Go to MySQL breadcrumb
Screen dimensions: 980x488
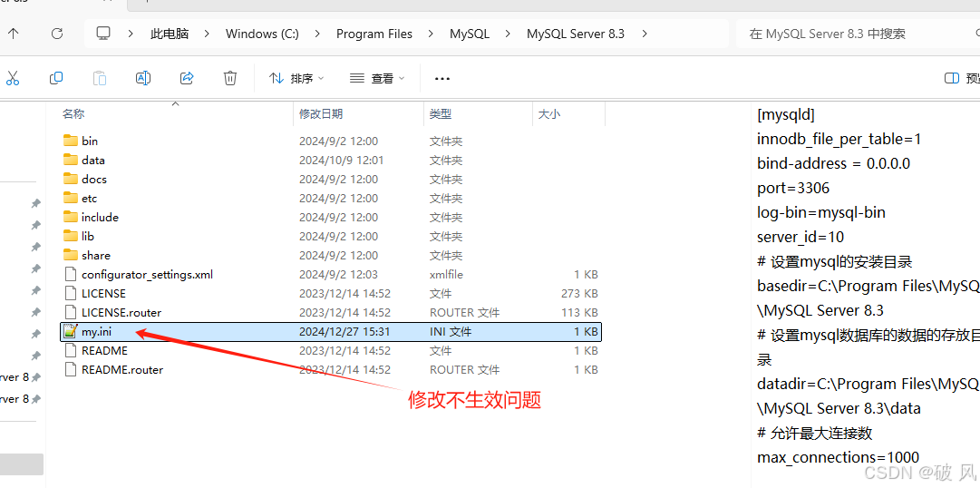pyautogui.click(x=470, y=34)
